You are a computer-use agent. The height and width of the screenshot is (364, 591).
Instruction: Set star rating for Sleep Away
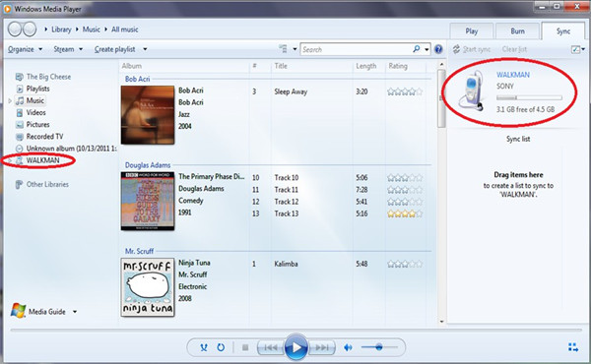tap(405, 91)
